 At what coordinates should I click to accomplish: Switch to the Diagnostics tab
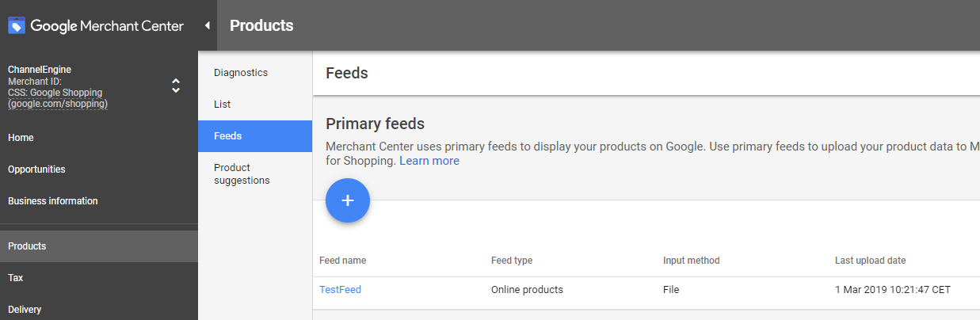pos(241,73)
